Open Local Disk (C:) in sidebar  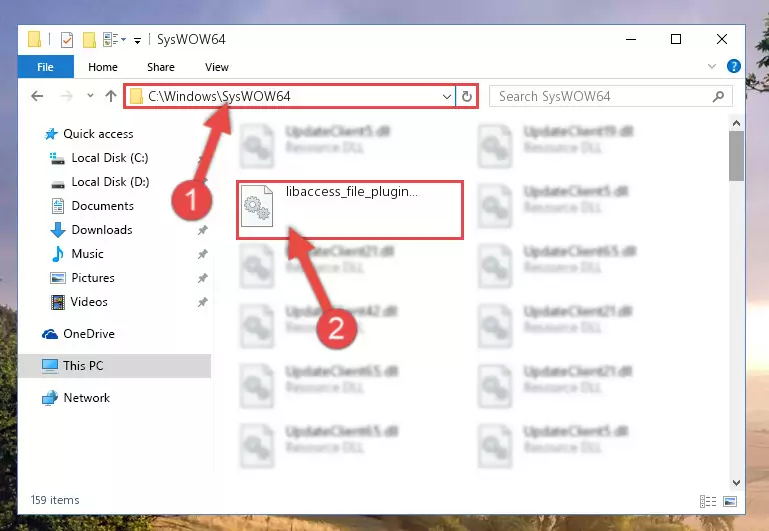[x=110, y=158]
